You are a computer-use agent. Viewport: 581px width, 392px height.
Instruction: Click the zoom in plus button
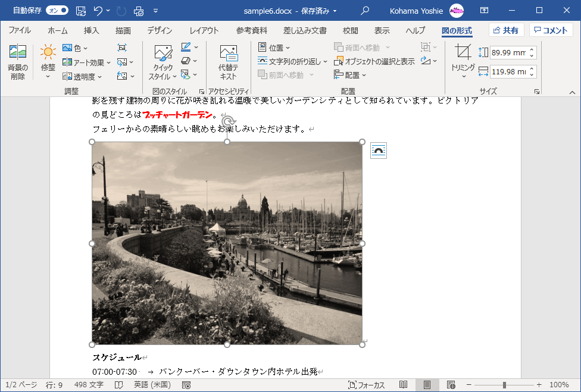pyautogui.click(x=539, y=385)
